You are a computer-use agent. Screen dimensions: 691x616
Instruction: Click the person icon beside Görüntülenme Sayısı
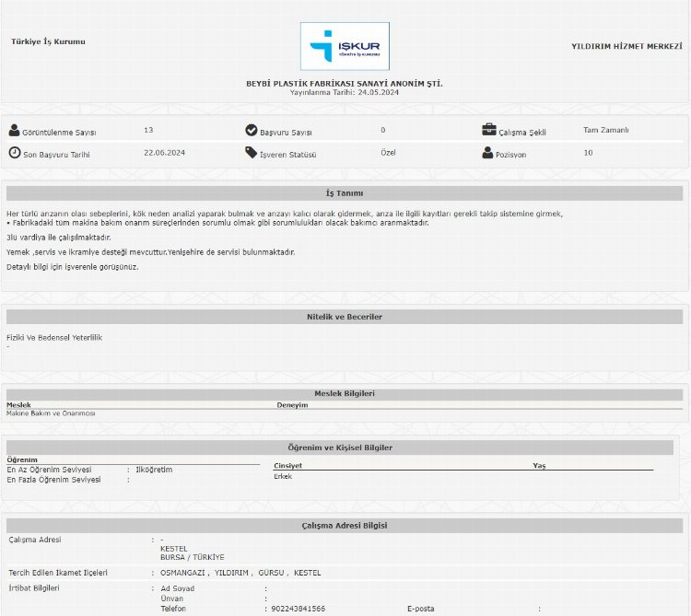point(14,131)
